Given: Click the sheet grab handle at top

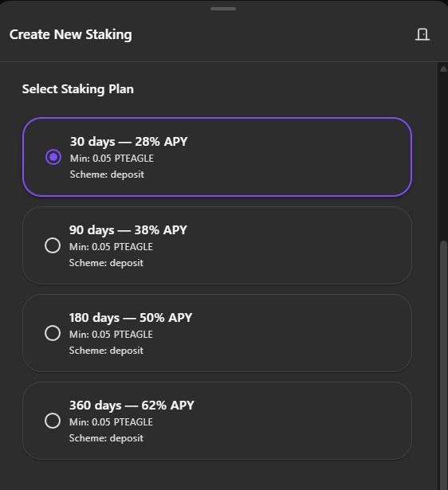Looking at the screenshot, I should point(223,9).
